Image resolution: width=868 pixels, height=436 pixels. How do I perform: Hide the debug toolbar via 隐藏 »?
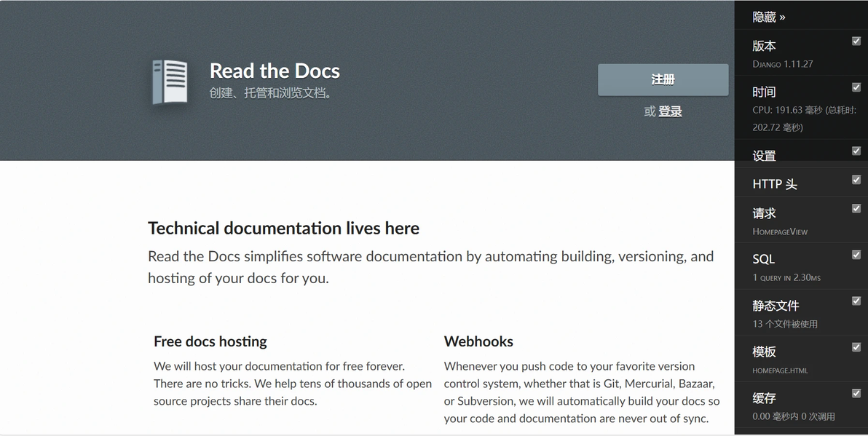[x=769, y=17]
